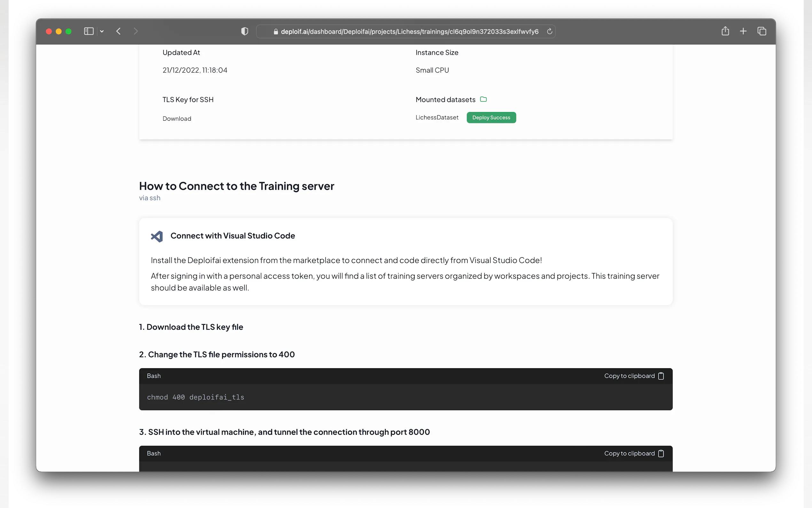Open the sidebar tab group dropdown chevron
The width and height of the screenshot is (812, 508).
pos(102,31)
